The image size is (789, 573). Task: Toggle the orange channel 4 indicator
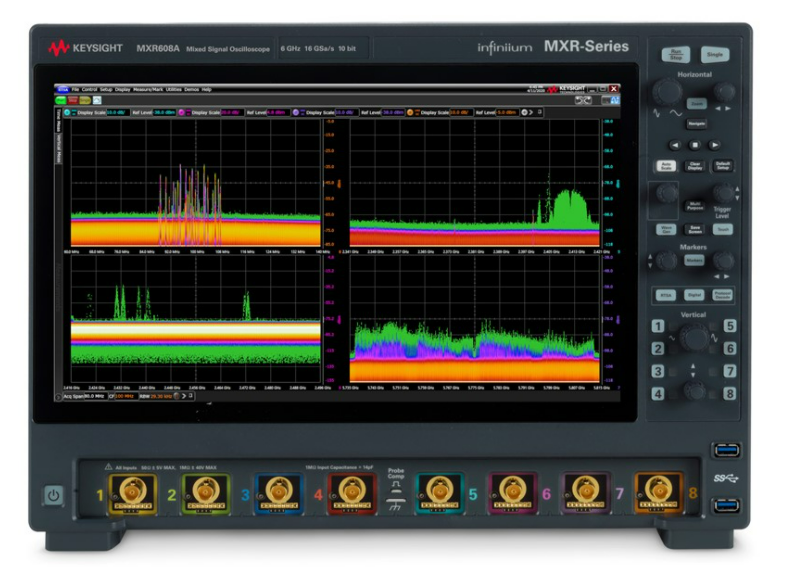[x=410, y=112]
